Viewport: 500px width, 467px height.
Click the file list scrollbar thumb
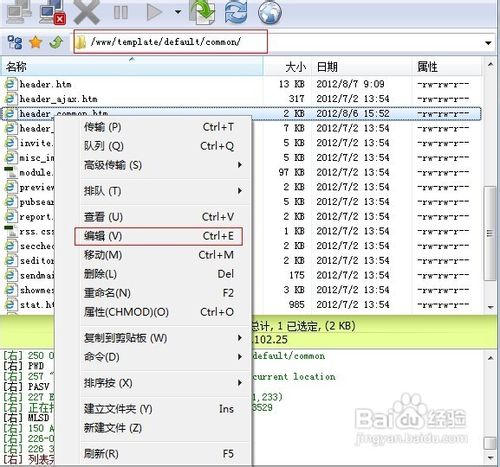coord(490,233)
